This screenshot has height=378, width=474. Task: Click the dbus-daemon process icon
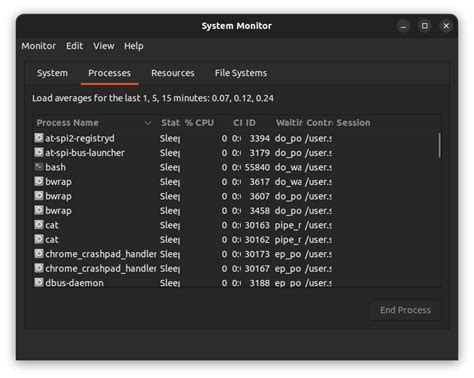[39, 282]
